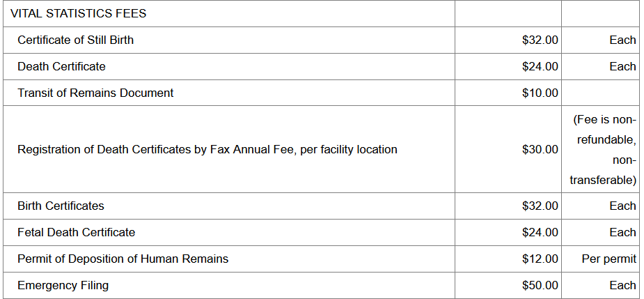
Task: Click 'Each' in the Emergency Filing row
Action: [x=622, y=285]
